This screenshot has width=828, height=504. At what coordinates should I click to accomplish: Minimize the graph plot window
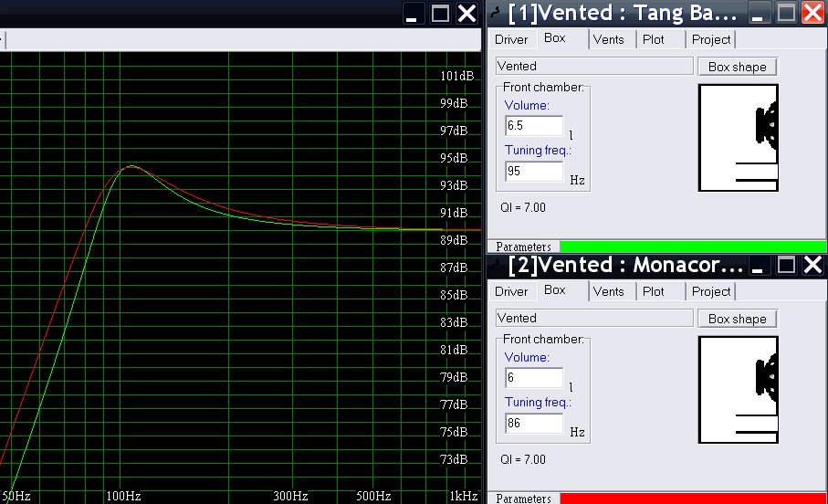pos(412,13)
